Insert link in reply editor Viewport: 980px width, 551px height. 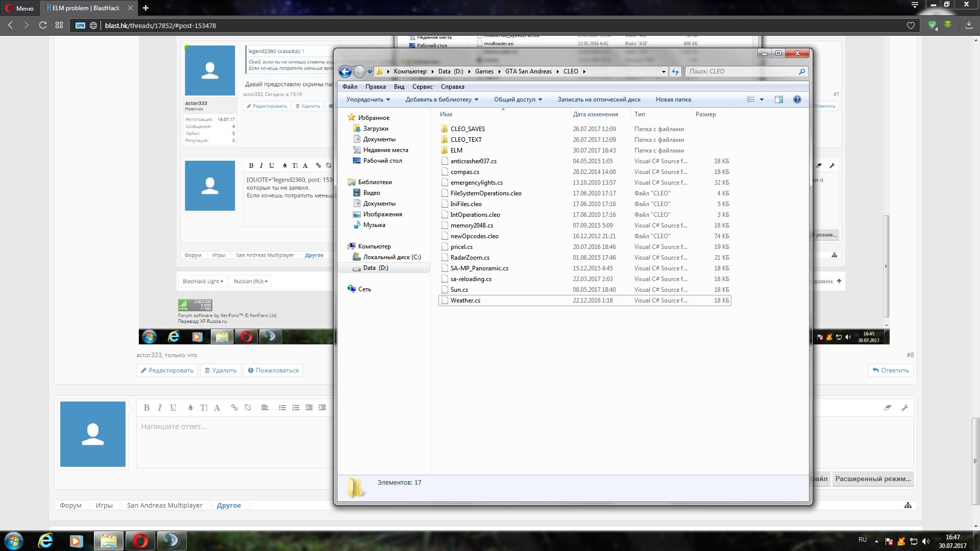click(x=234, y=408)
